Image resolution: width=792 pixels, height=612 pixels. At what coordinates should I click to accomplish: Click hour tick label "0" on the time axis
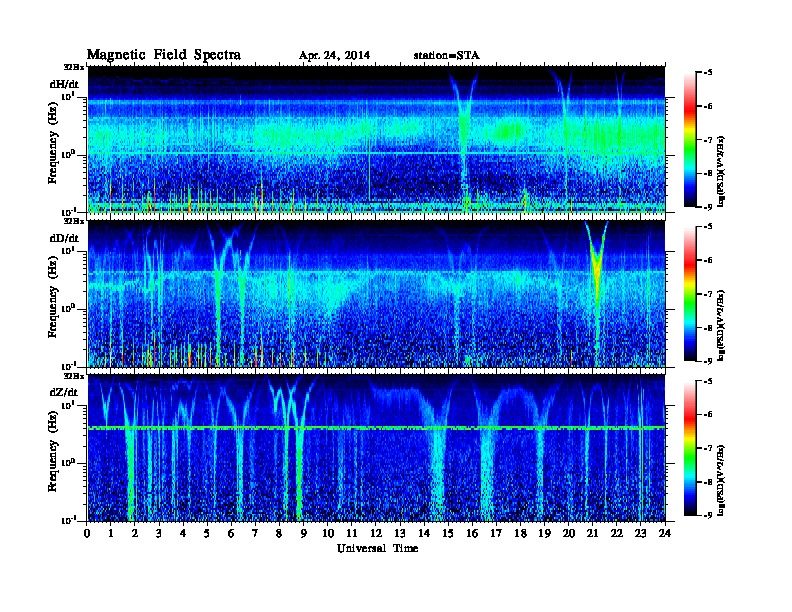click(87, 534)
